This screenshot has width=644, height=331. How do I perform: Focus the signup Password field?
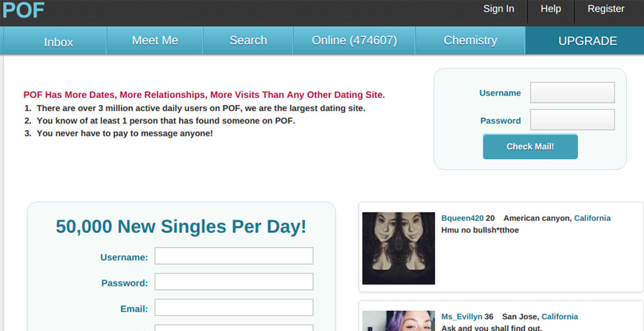point(234,282)
